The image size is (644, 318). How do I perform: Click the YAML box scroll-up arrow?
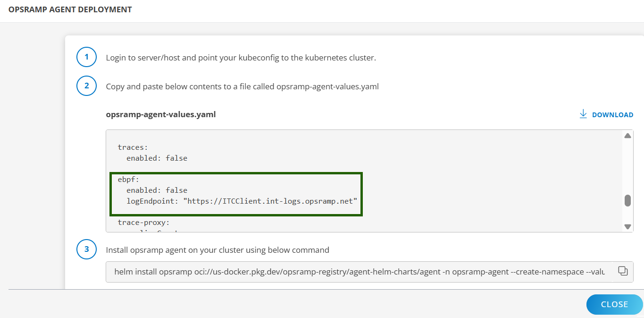pos(627,136)
